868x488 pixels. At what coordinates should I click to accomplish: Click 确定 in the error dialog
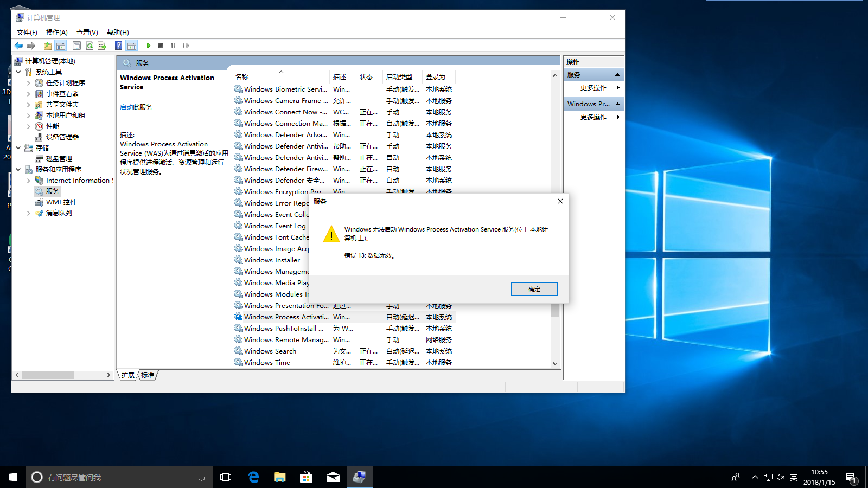534,289
